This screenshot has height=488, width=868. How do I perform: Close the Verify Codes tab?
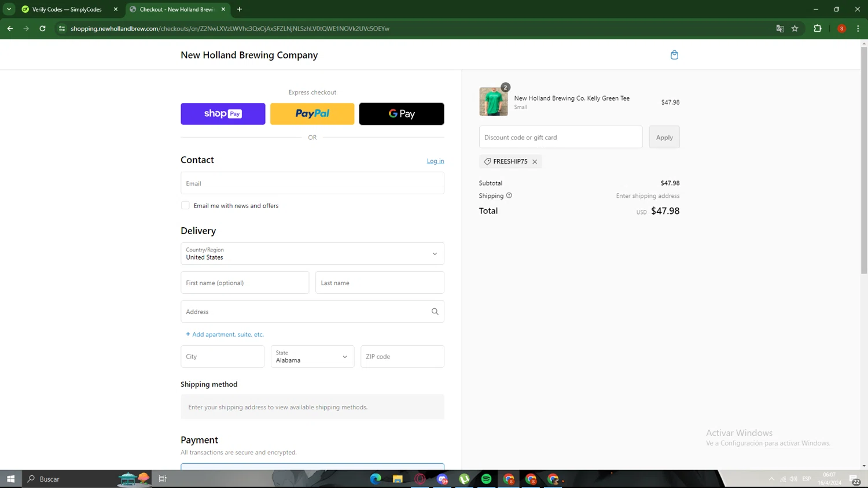[116, 9]
